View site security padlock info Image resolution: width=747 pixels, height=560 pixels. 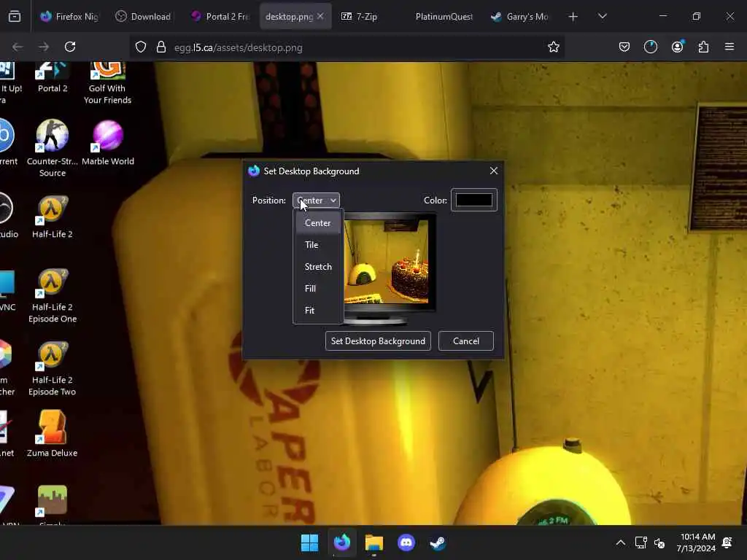161,47
